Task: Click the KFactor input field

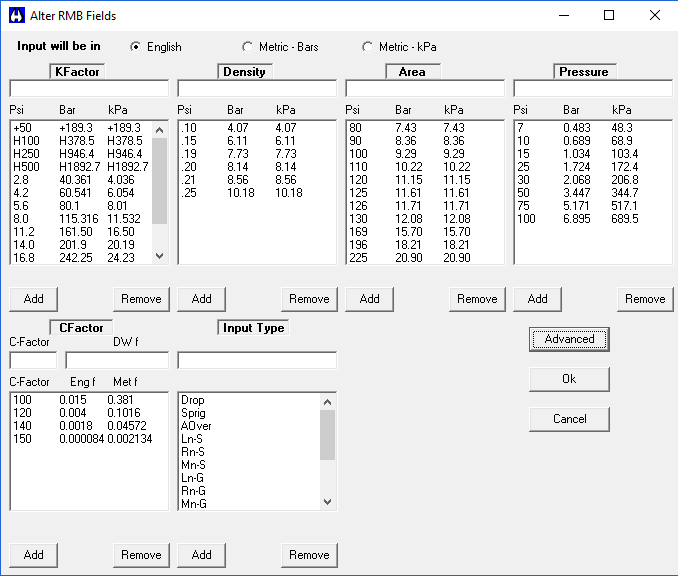Action: [89, 89]
